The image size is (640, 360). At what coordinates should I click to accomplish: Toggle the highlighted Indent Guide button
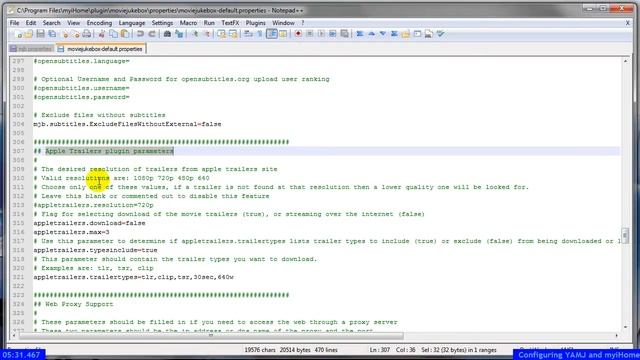pos(271,34)
